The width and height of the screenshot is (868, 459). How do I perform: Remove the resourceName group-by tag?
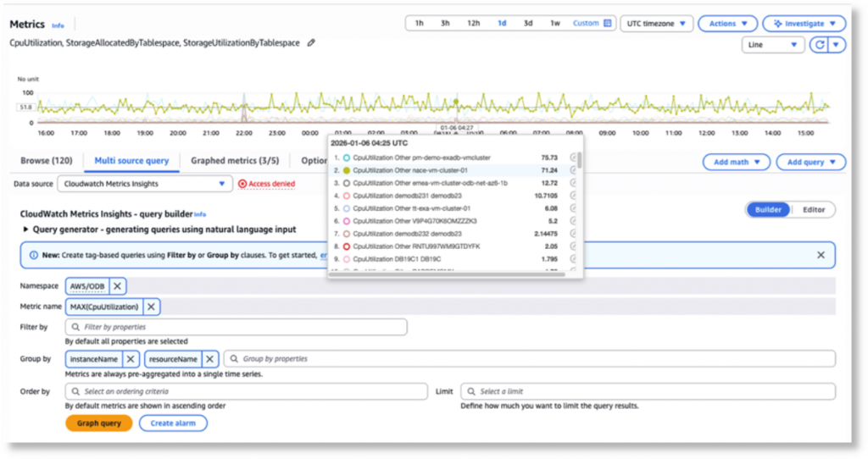tap(210, 359)
